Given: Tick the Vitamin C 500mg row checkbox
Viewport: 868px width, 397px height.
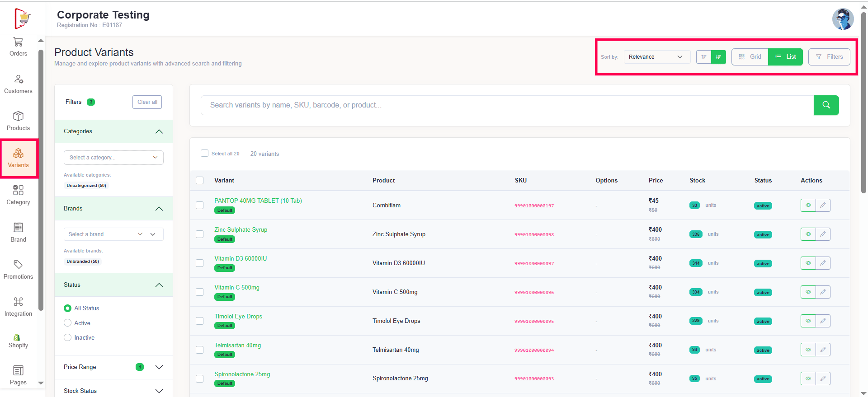Looking at the screenshot, I should (199, 292).
